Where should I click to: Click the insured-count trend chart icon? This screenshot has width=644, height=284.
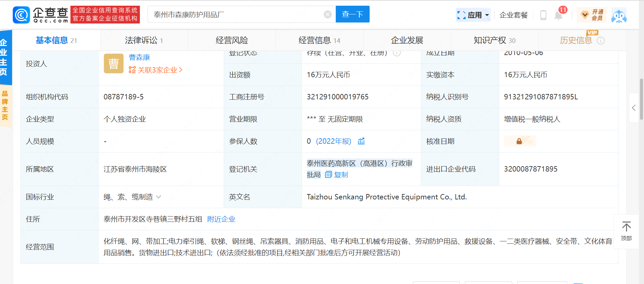coord(361,141)
